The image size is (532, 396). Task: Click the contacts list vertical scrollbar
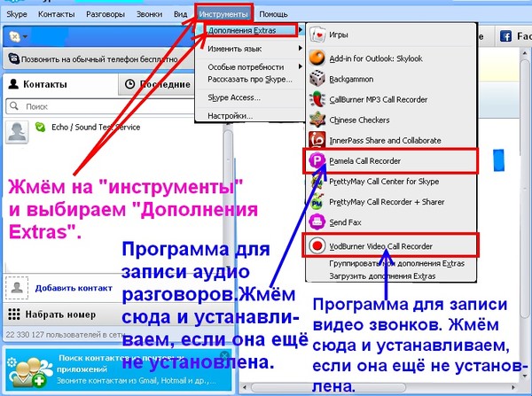tap(229, 197)
